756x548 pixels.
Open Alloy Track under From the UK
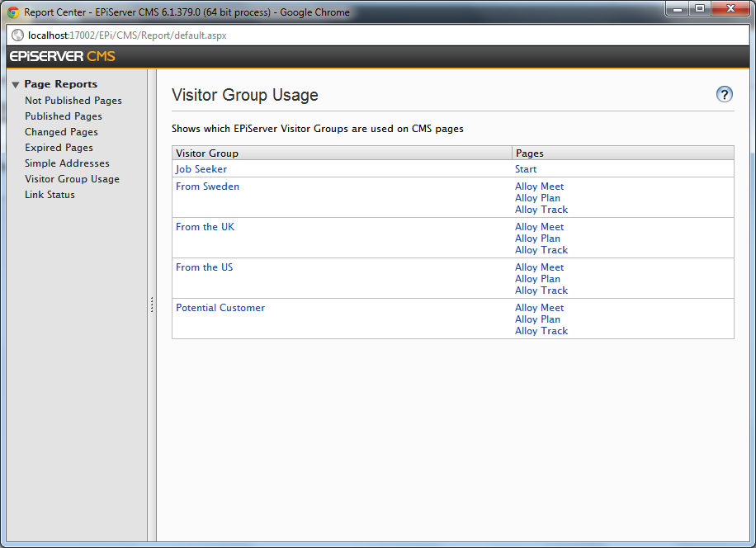point(541,250)
